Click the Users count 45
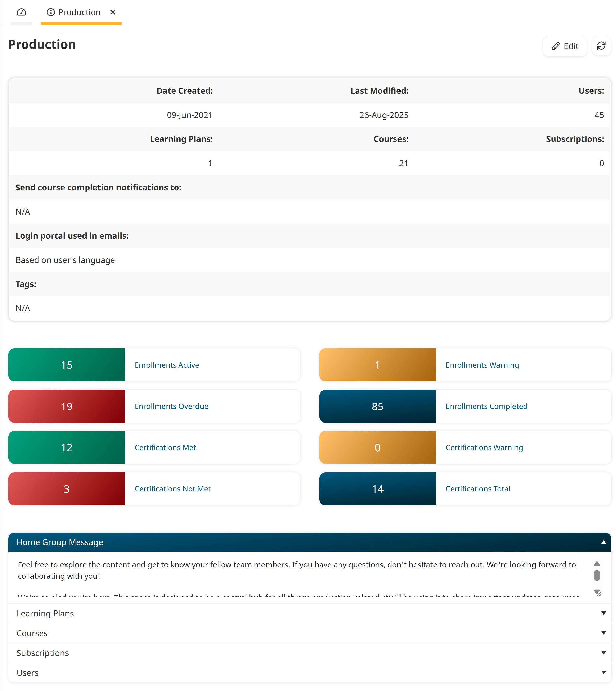This screenshot has height=691, width=616. pos(599,115)
